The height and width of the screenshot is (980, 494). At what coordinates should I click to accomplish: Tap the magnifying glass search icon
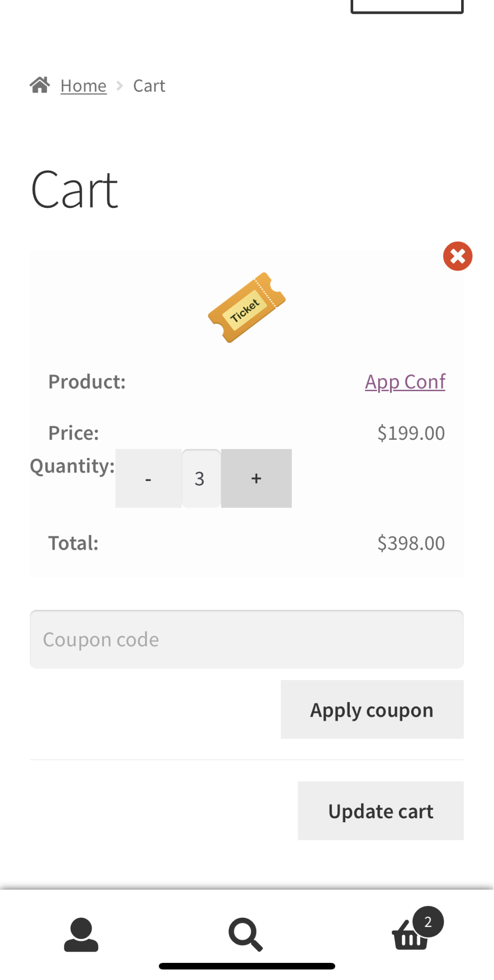(x=245, y=935)
